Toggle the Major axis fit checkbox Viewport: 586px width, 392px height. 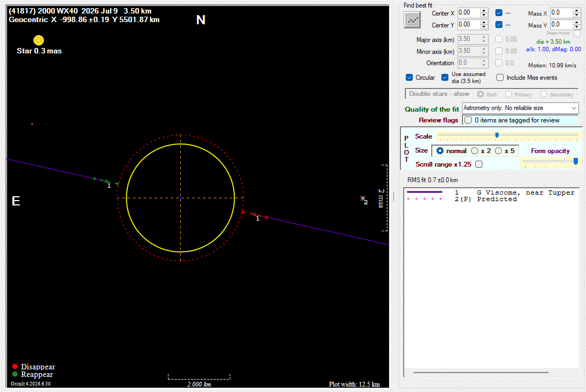click(x=499, y=39)
